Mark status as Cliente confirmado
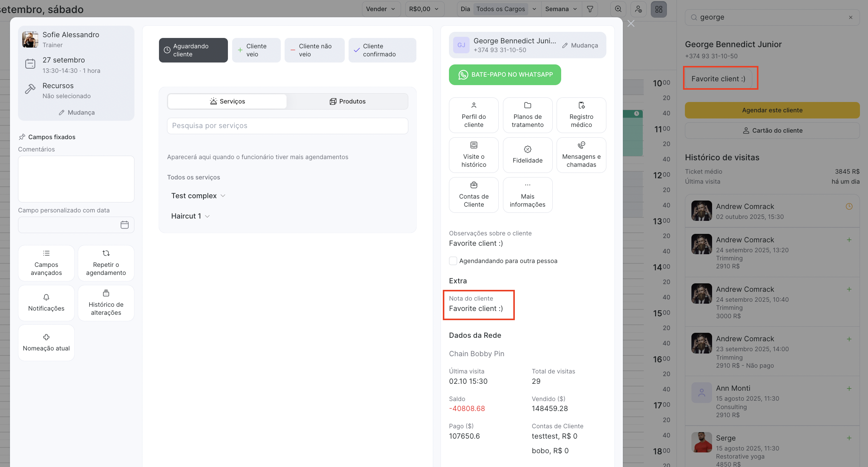 (x=382, y=50)
